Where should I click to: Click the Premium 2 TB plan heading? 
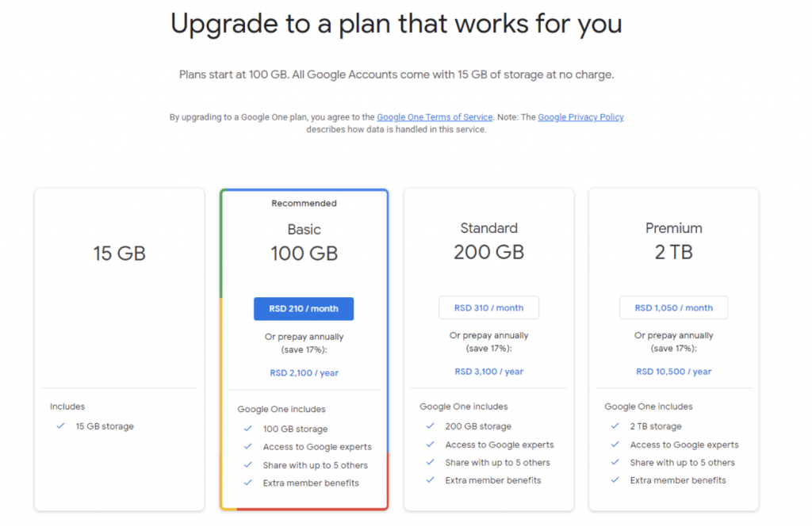pyautogui.click(x=673, y=240)
